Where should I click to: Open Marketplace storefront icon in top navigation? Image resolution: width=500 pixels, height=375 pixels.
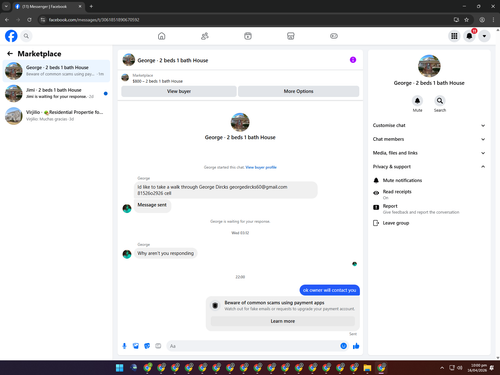click(x=291, y=36)
